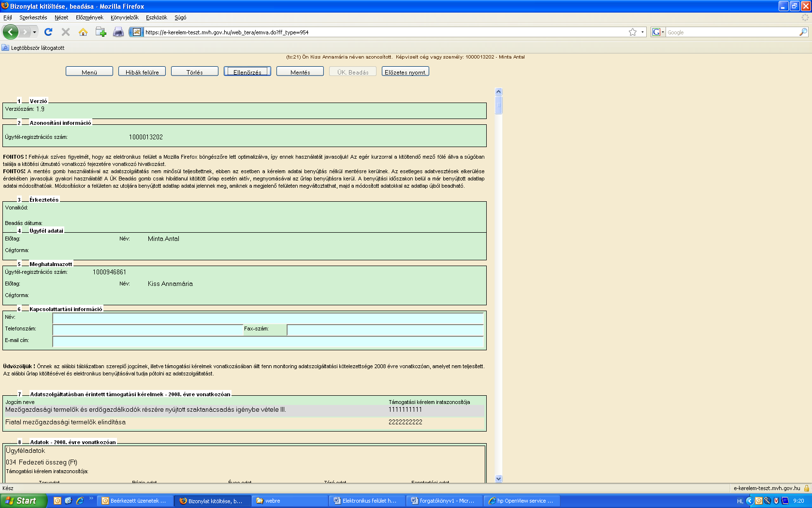The height and width of the screenshot is (508, 812).
Task: Click the E-mail cím input field
Action: pyautogui.click(x=268, y=342)
